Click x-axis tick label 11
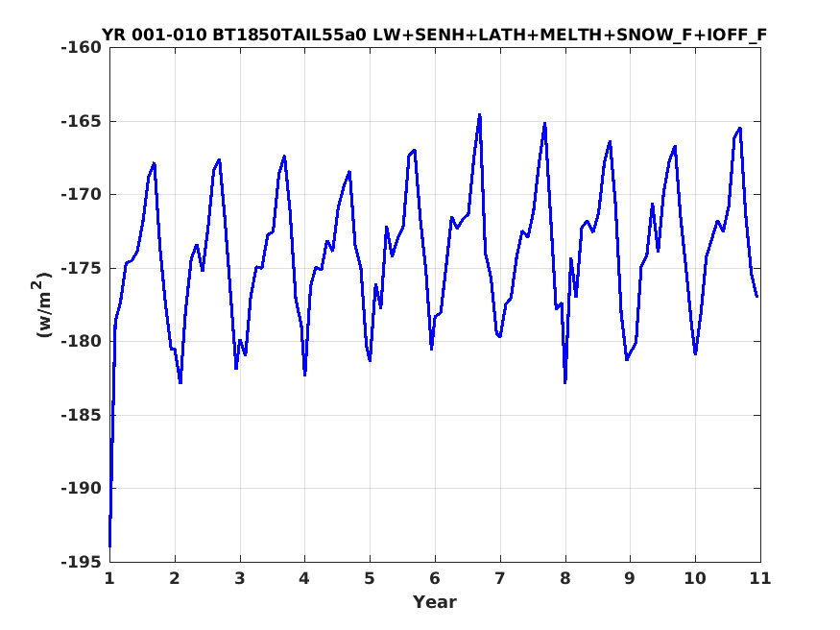Screen dimensions: 840x630 760,578
